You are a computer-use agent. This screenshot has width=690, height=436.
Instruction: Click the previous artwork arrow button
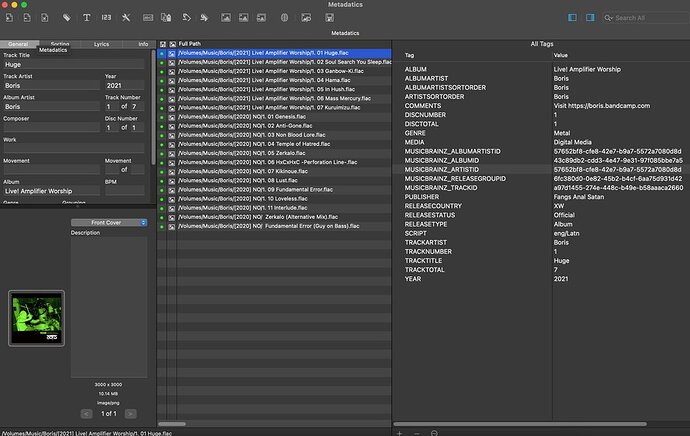(87, 414)
